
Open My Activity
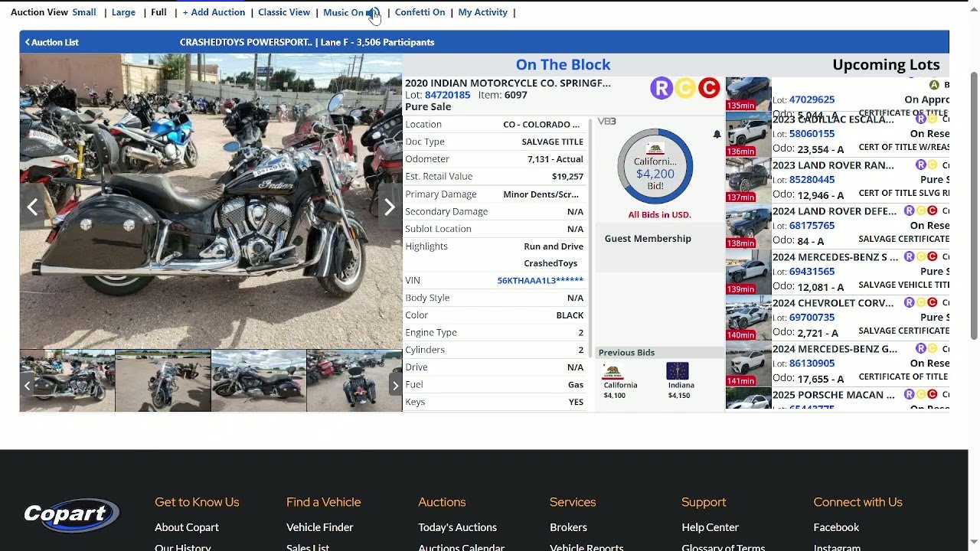pyautogui.click(x=482, y=12)
